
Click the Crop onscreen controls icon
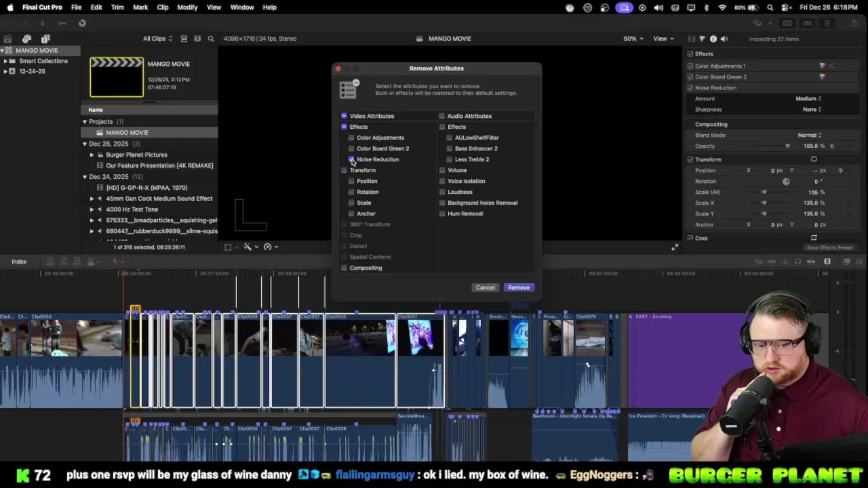(814, 238)
